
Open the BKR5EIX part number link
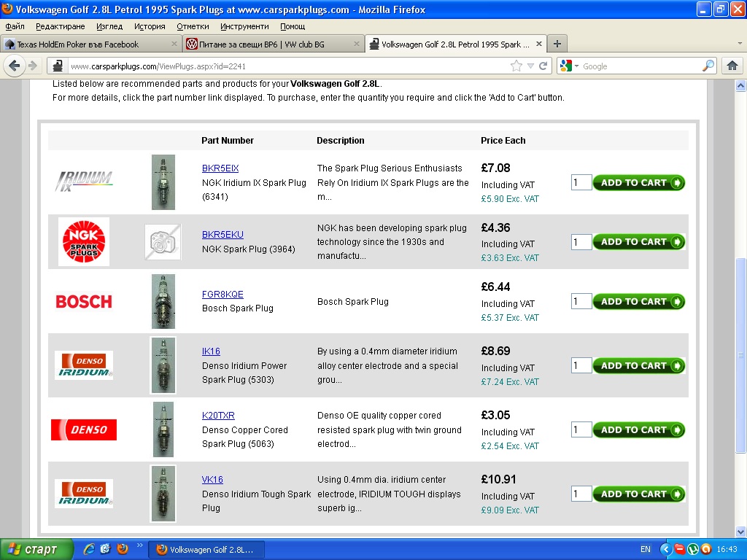coord(220,168)
